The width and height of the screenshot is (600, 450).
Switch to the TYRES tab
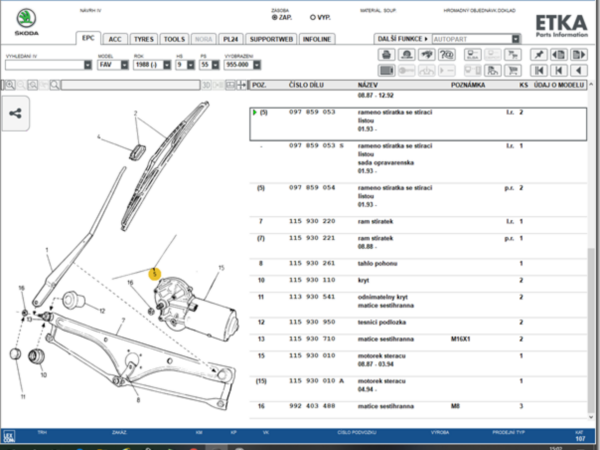[x=145, y=39]
